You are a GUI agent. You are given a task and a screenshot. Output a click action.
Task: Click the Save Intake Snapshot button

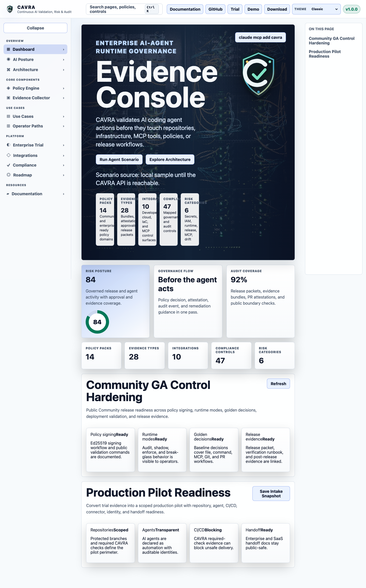(271, 494)
